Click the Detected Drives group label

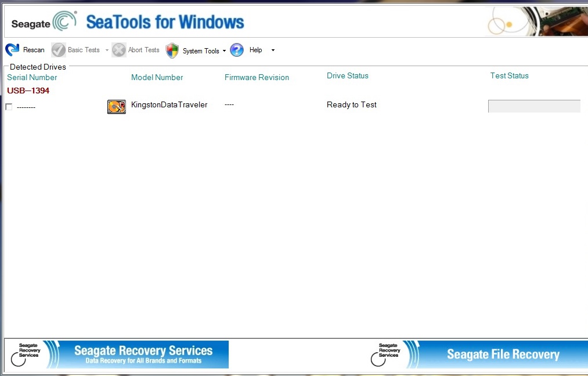[38, 67]
